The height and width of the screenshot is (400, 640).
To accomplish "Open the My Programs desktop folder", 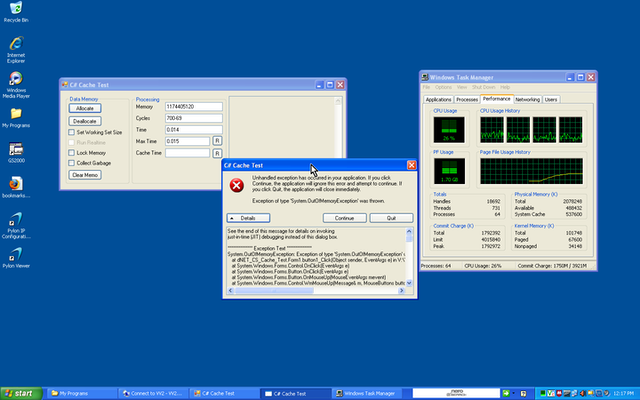I will (16, 118).
